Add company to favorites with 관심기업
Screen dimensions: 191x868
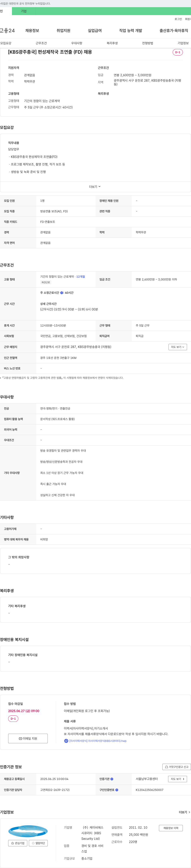click(x=18, y=843)
